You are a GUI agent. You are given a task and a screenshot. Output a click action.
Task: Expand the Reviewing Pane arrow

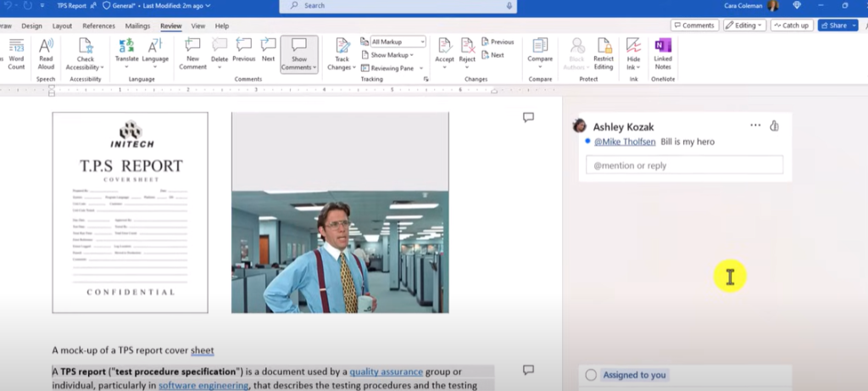pyautogui.click(x=421, y=68)
